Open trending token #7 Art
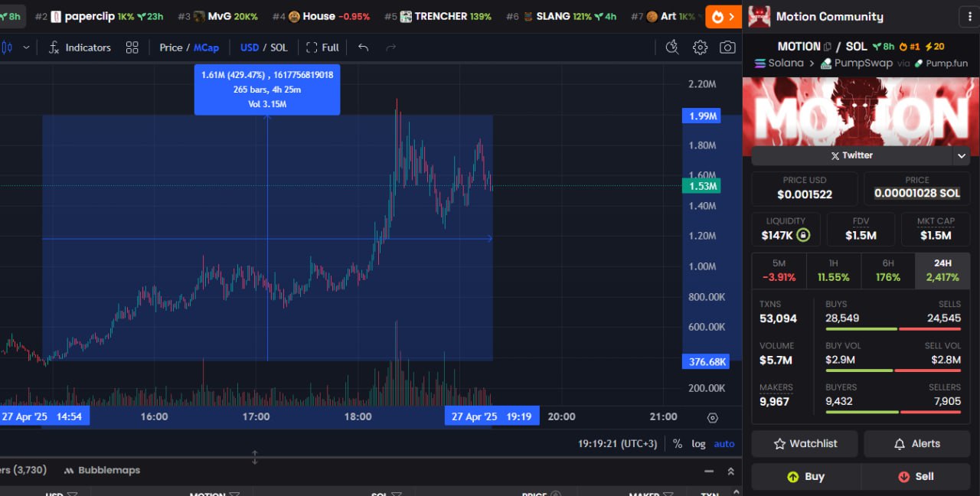The width and height of the screenshot is (980, 496). click(663, 16)
